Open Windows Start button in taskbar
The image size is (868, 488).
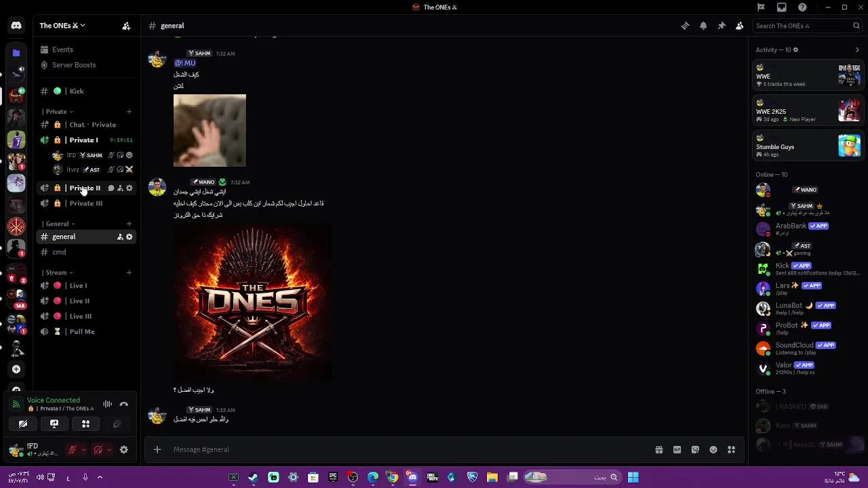click(x=633, y=477)
